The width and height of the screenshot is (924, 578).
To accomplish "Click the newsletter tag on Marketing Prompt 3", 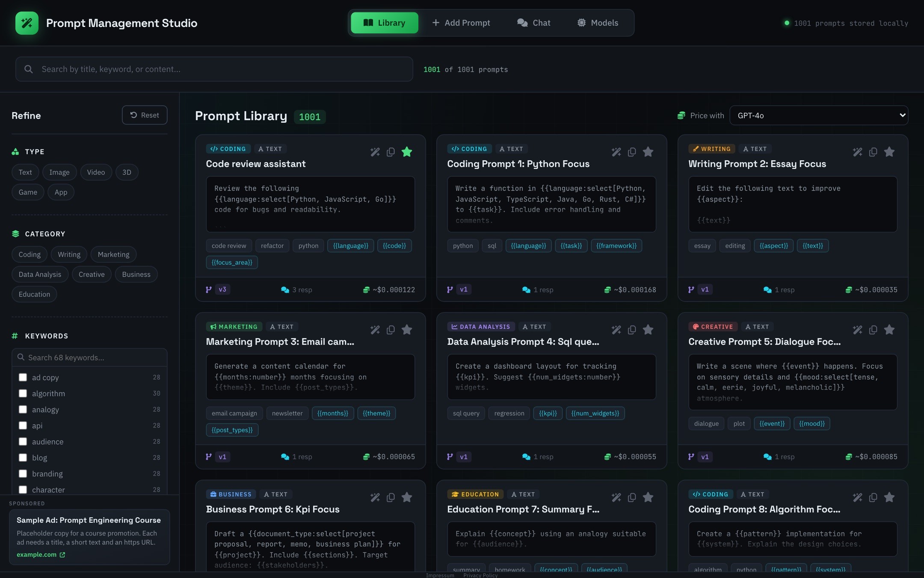I will [287, 413].
